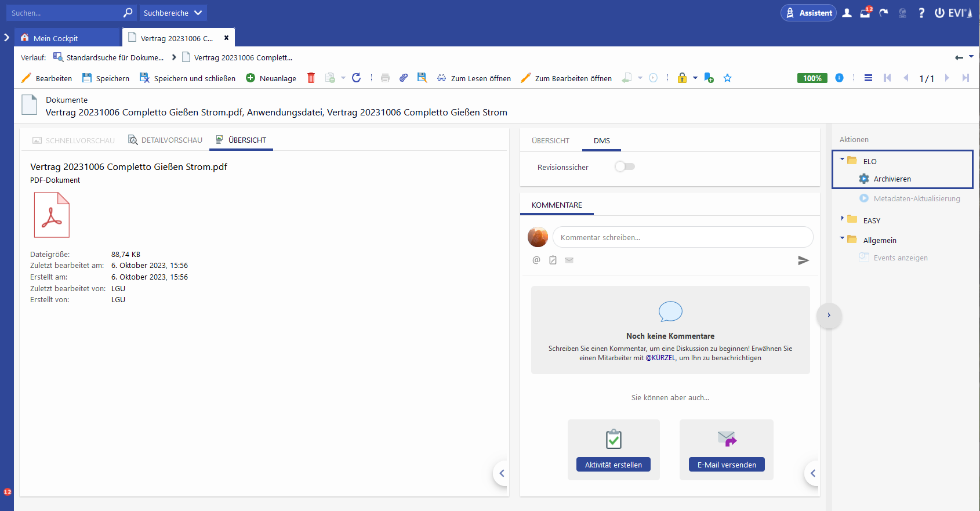
Task: Click the 100% zoom level indicator
Action: pos(812,78)
